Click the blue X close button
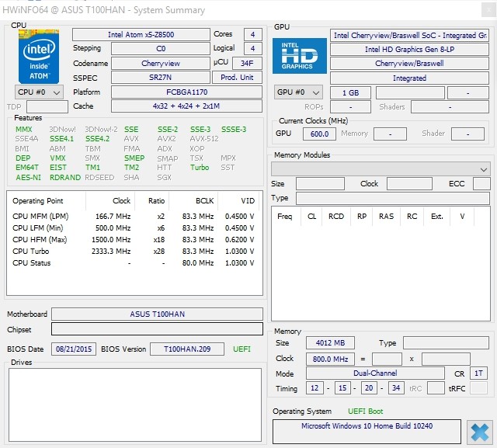497x448 pixels. point(480,432)
